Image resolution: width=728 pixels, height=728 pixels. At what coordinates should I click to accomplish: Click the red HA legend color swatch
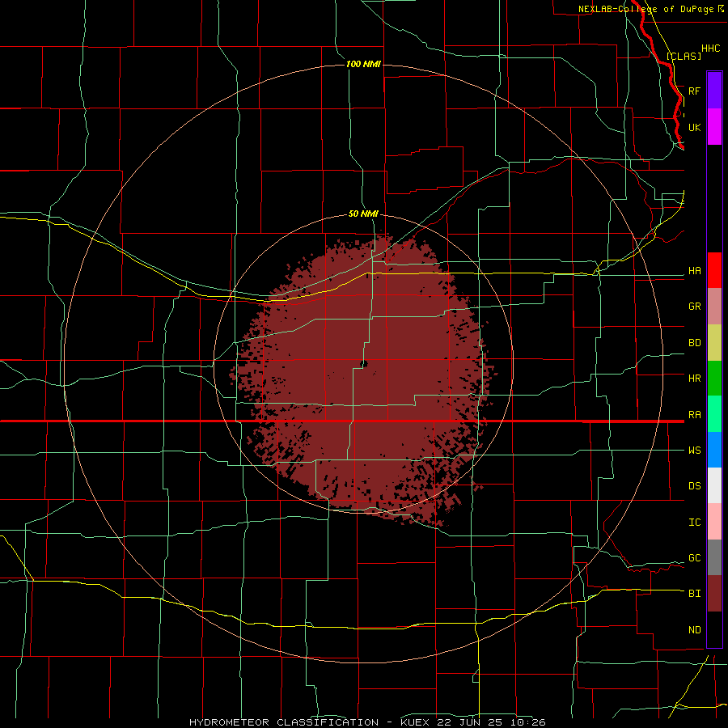pyautogui.click(x=714, y=270)
